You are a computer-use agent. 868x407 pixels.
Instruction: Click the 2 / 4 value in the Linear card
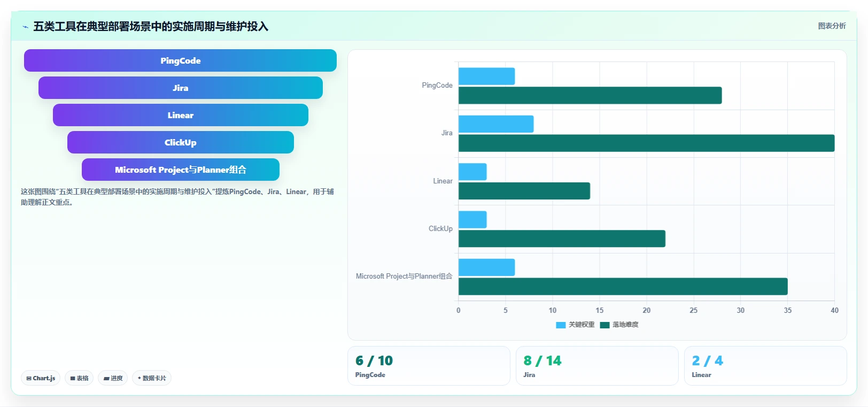707,361
